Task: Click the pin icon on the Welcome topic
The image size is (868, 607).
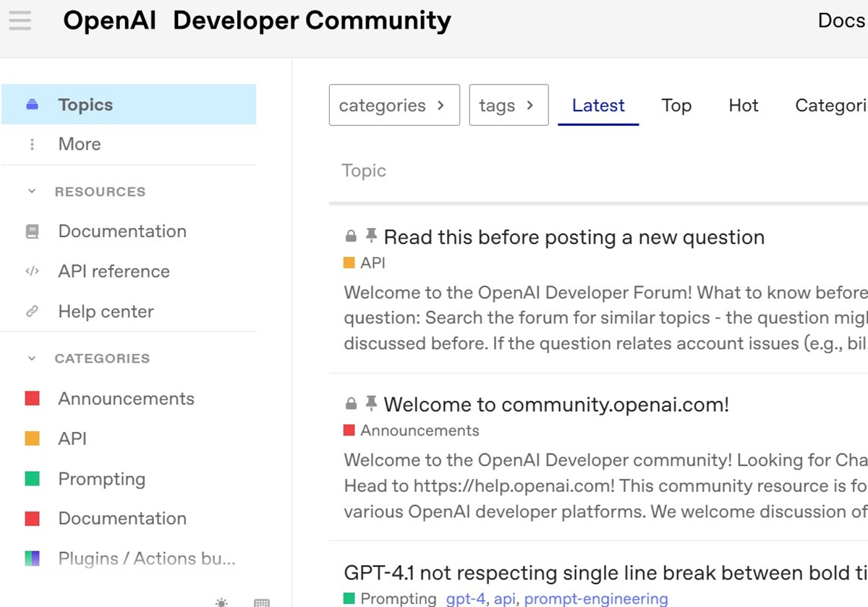Action: coord(371,403)
